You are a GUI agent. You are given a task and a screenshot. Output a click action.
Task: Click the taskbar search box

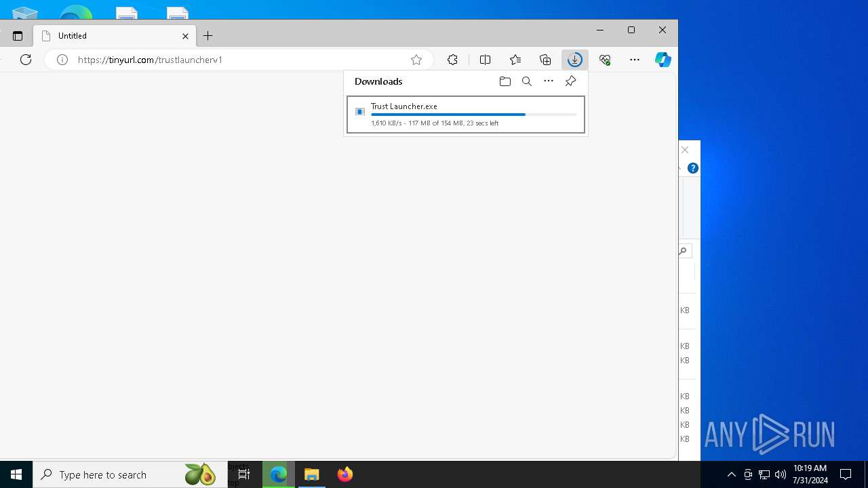(x=130, y=474)
